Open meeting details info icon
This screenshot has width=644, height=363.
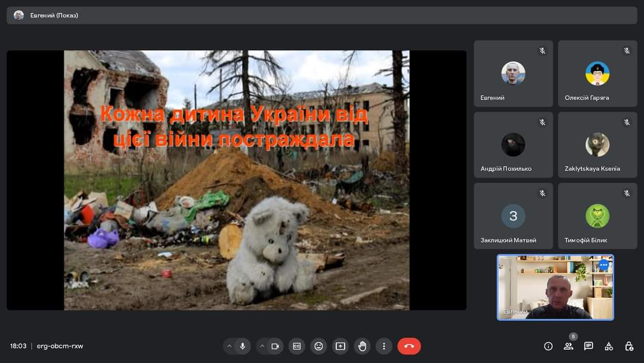click(x=548, y=346)
